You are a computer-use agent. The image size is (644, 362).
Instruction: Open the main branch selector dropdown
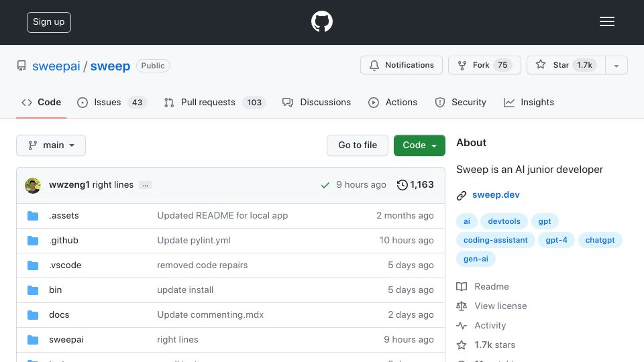click(x=51, y=145)
